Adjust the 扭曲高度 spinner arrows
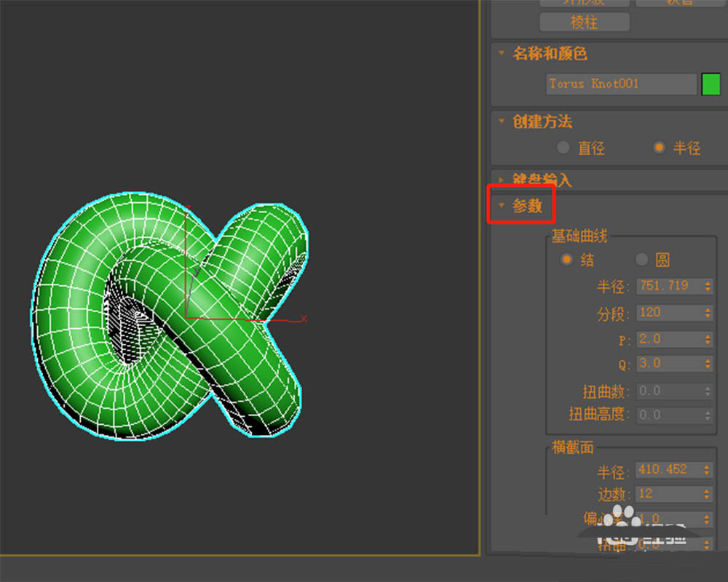Image resolution: width=728 pixels, height=582 pixels. point(708,415)
